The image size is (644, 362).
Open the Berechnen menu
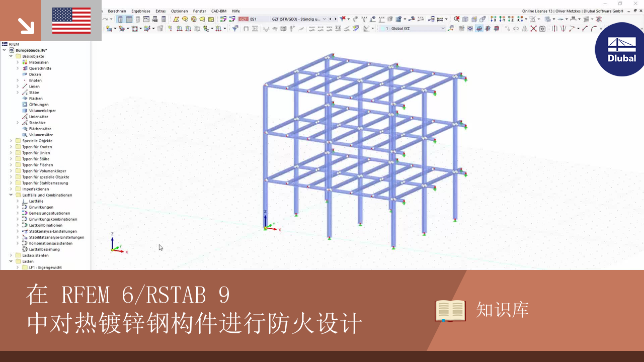click(117, 11)
